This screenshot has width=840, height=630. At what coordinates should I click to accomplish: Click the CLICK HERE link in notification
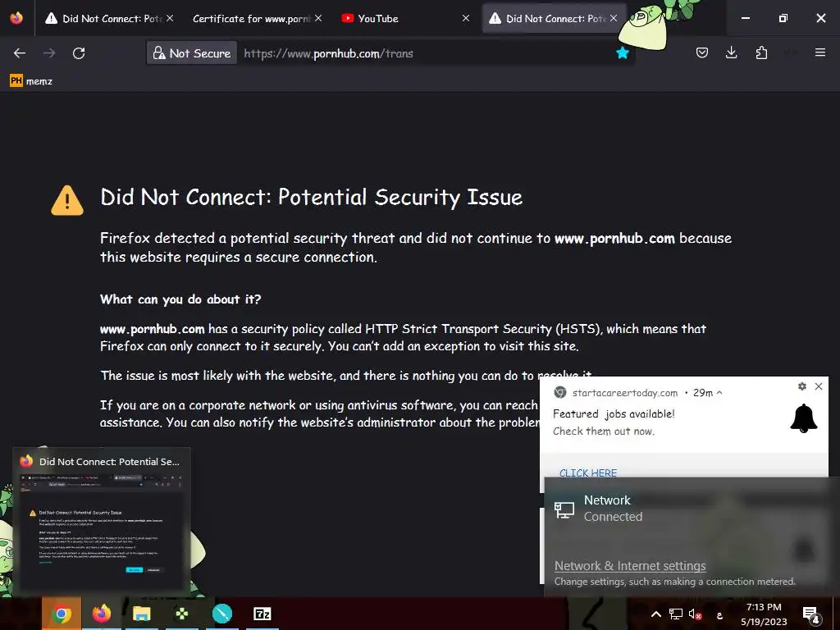click(x=587, y=472)
